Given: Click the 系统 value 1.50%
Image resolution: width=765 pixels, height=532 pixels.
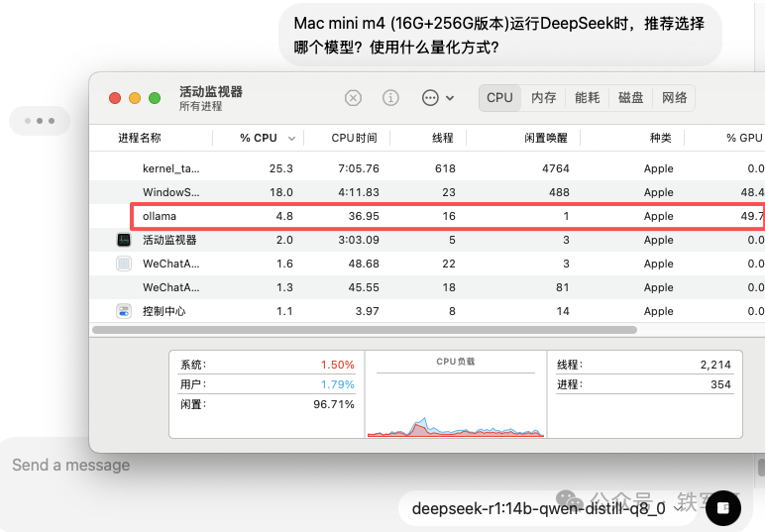Looking at the screenshot, I should click(x=337, y=365).
